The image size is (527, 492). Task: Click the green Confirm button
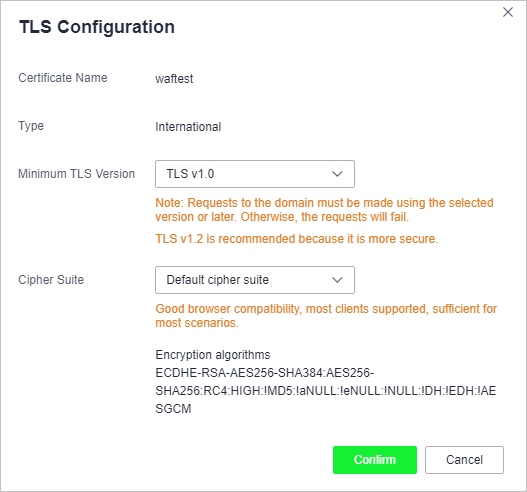point(375,460)
